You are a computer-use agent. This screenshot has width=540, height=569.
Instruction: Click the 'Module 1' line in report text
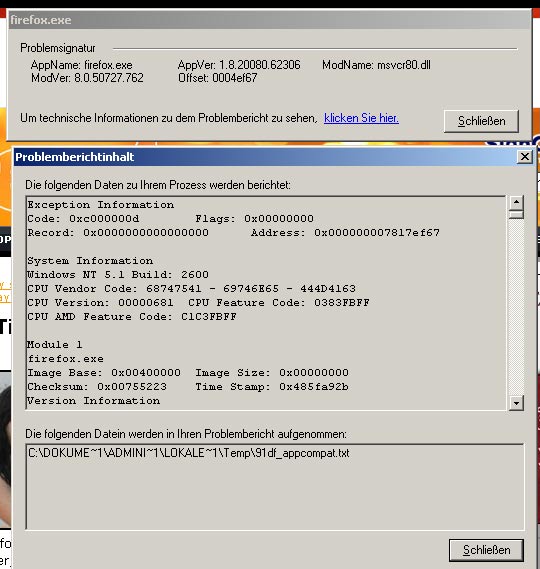(x=55, y=345)
